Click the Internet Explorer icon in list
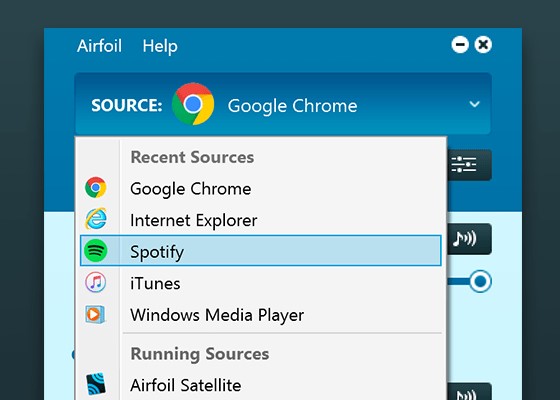560x400 pixels. pyautogui.click(x=95, y=219)
